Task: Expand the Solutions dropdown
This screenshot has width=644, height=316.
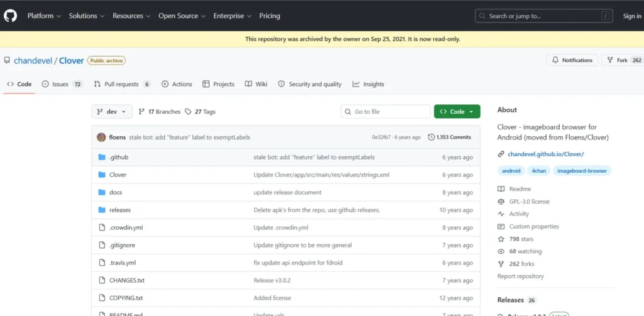Action: 87,16
